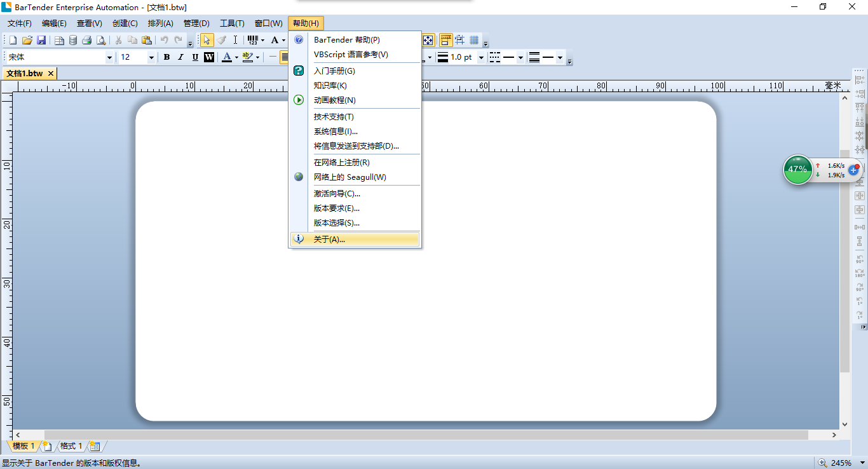Open Print Preview from the toolbar

point(101,41)
